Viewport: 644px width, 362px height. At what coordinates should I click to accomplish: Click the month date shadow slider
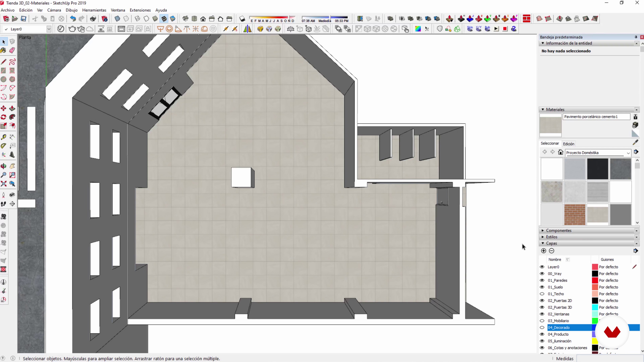click(273, 19)
